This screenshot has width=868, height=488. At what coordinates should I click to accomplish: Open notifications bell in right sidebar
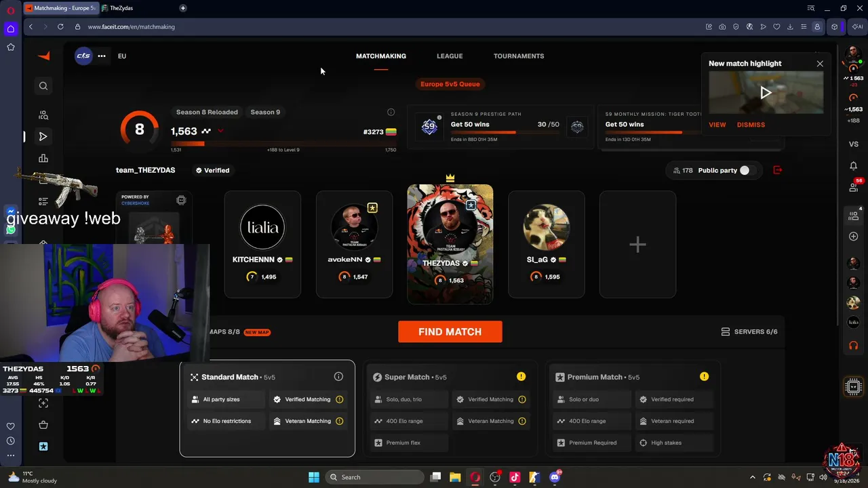coord(854,166)
